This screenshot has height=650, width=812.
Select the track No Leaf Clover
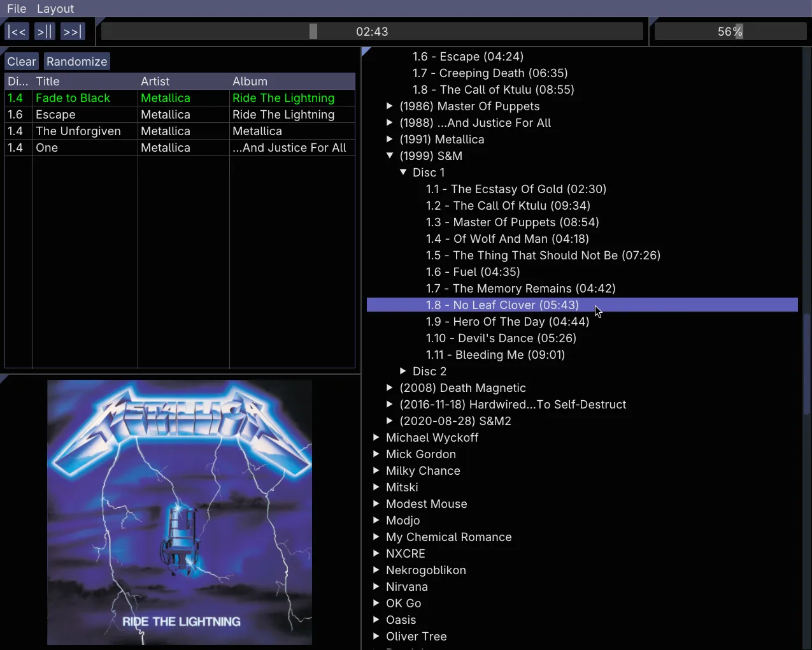502,305
